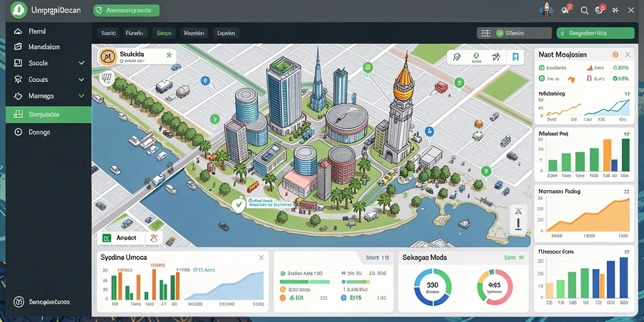The width and height of the screenshot is (644, 322).
Task: Expand the Suocle sidebar item chevron
Action: click(x=81, y=63)
